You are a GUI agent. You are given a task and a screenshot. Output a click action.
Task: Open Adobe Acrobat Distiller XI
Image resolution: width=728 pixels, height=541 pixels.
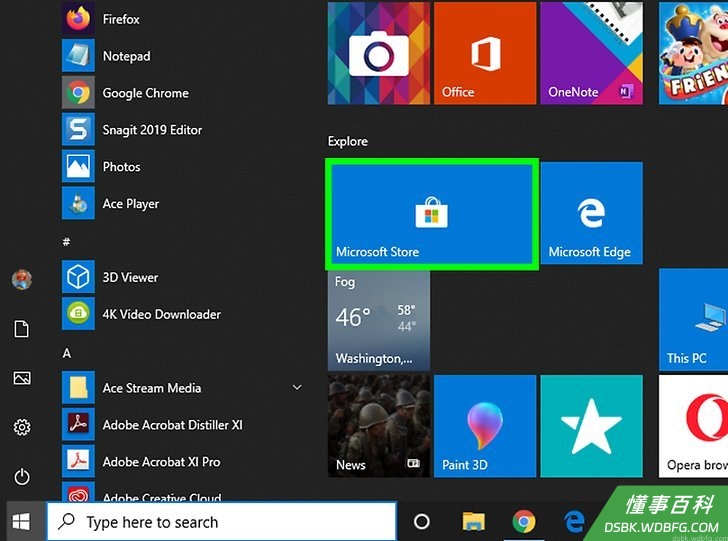click(172, 425)
